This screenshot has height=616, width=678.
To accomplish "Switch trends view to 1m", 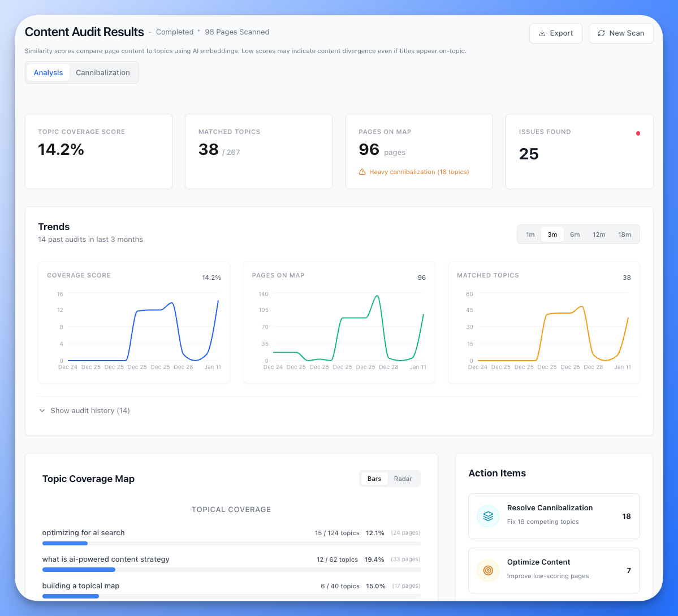I will pos(530,234).
